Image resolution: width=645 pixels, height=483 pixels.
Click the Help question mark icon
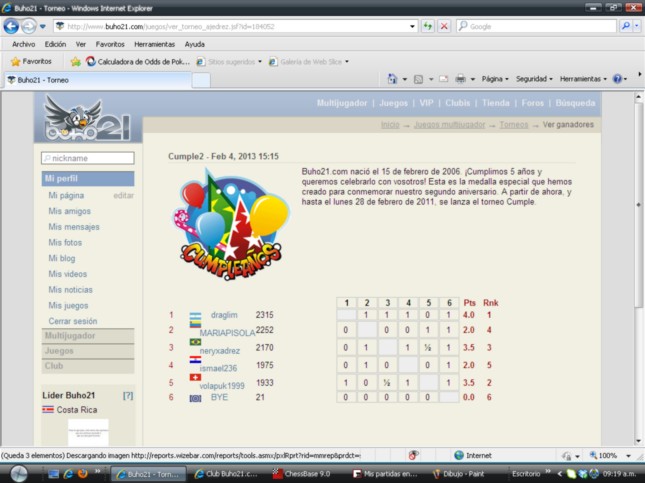pyautogui.click(x=617, y=79)
